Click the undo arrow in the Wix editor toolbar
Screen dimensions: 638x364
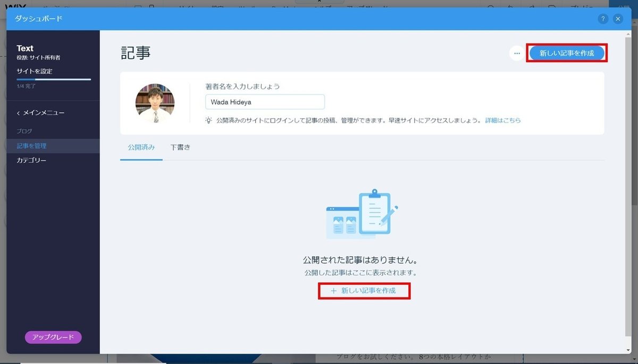click(x=510, y=5)
